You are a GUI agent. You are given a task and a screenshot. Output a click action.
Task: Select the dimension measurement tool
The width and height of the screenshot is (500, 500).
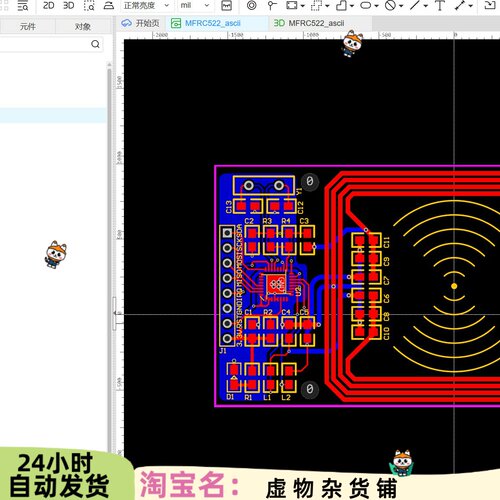click(460, 5)
